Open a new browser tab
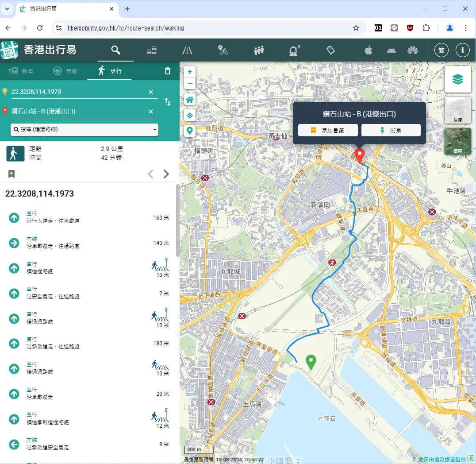 [127, 9]
